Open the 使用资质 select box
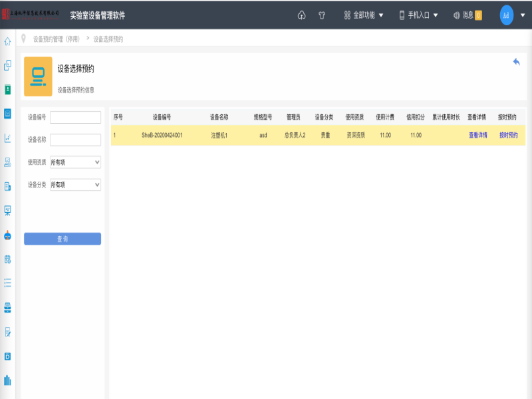 [x=75, y=162]
